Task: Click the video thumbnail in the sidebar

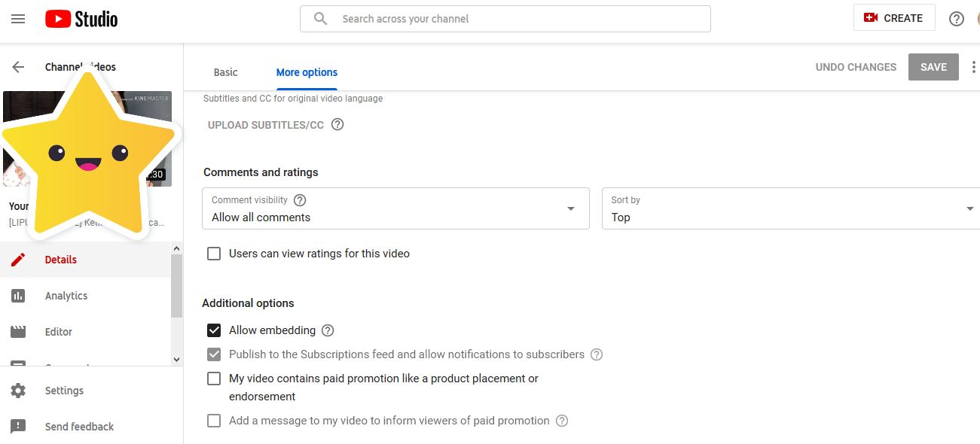Action: tap(87, 139)
